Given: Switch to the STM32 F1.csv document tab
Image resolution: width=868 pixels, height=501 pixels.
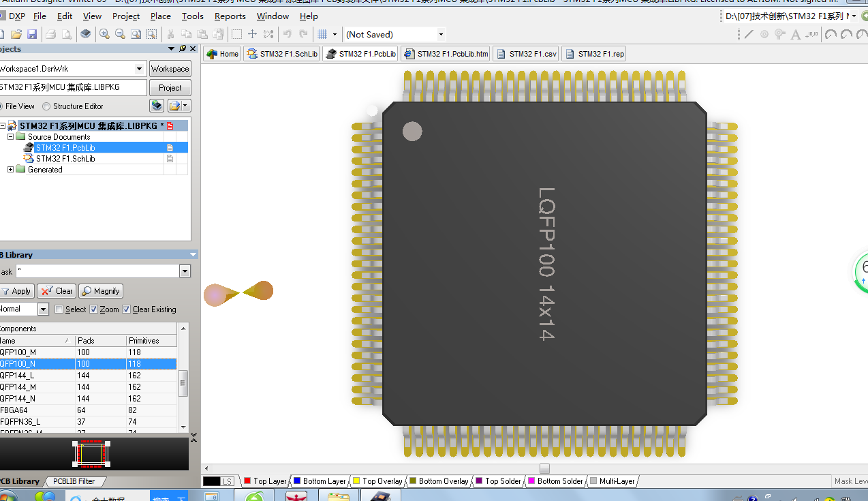Looking at the screenshot, I should [x=525, y=54].
